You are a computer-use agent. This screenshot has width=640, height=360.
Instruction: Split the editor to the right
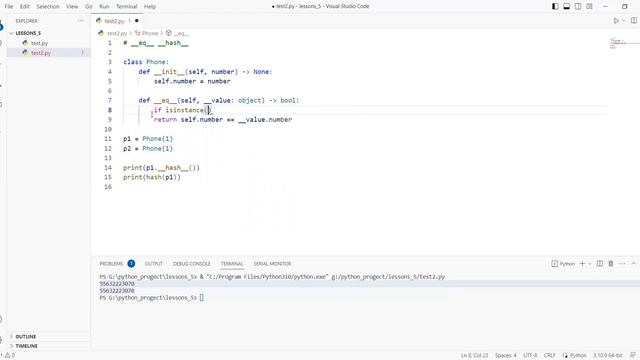coord(633,20)
